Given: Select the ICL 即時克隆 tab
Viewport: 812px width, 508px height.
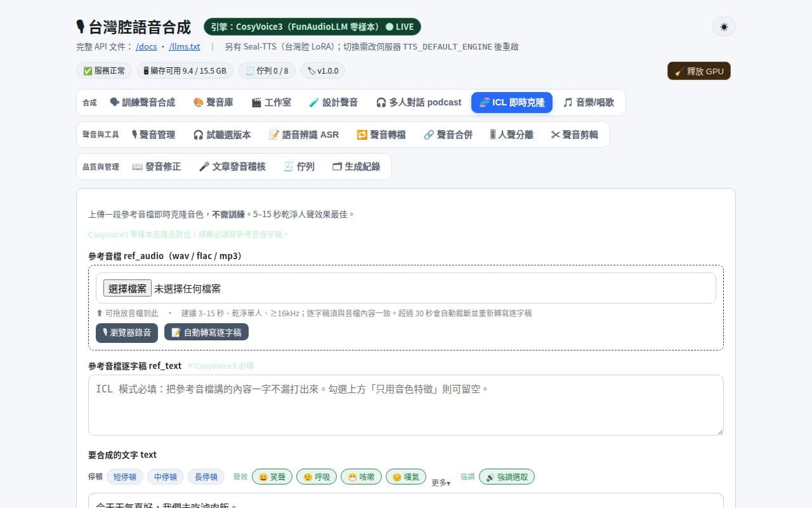Looking at the screenshot, I should point(512,102).
